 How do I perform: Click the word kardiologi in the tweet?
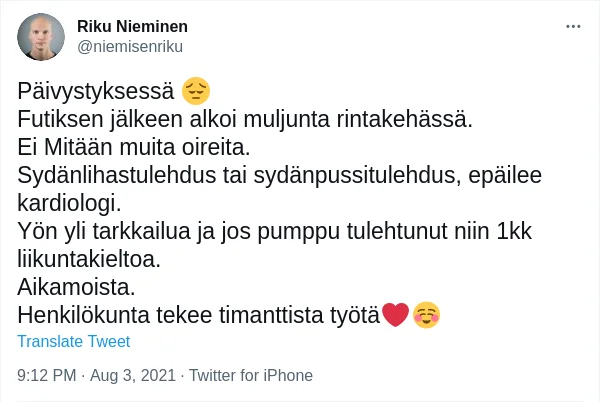click(x=68, y=204)
